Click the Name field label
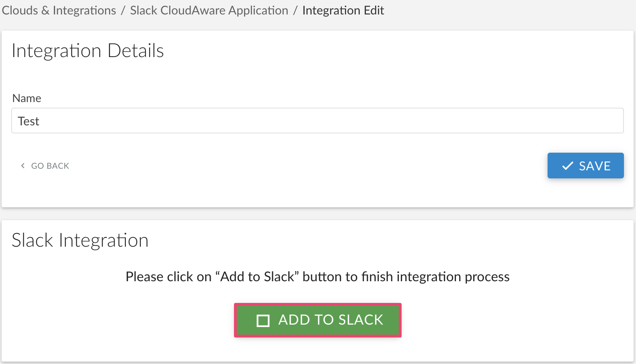Image resolution: width=636 pixels, height=364 pixels. click(27, 98)
